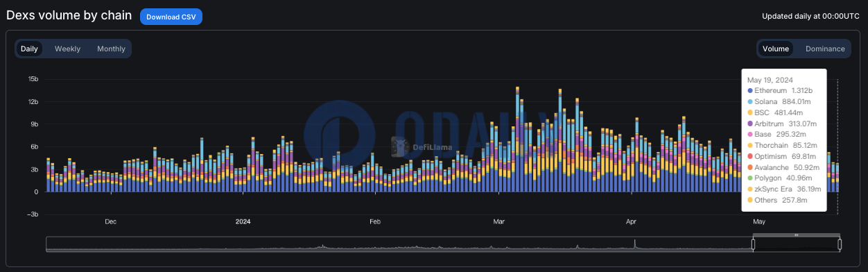Click the BSC yellow dot in tooltip
Screen dimensions: 868x272
(750, 112)
